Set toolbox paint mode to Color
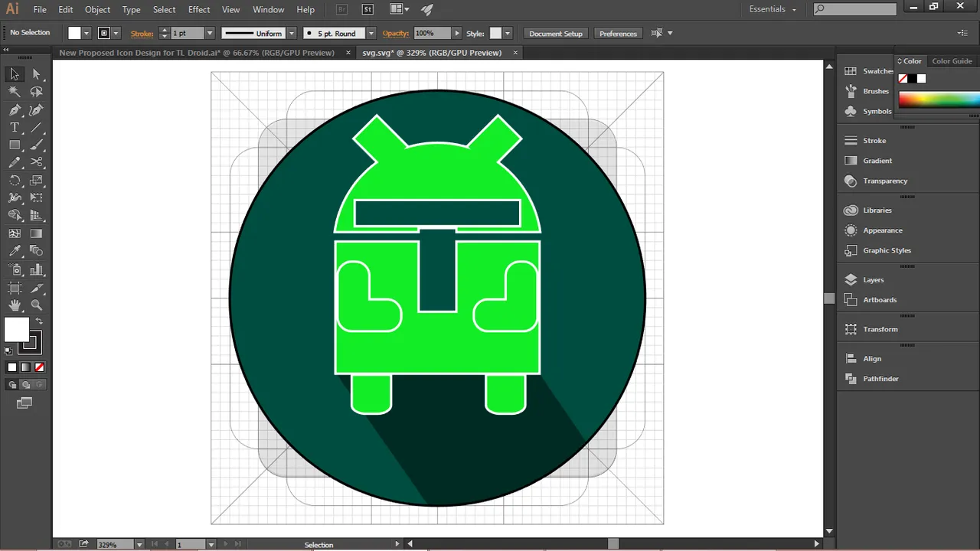The width and height of the screenshot is (980, 551). pyautogui.click(x=11, y=367)
